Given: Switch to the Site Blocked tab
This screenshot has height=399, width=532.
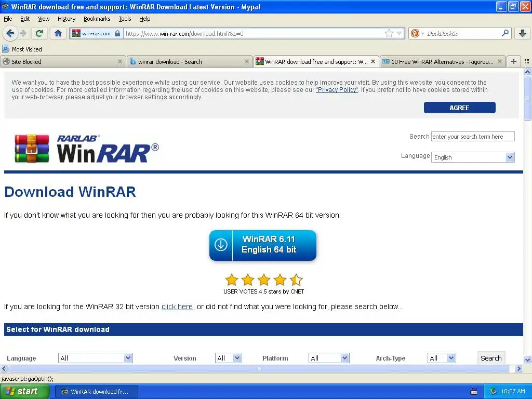Looking at the screenshot, I should 63,61.
